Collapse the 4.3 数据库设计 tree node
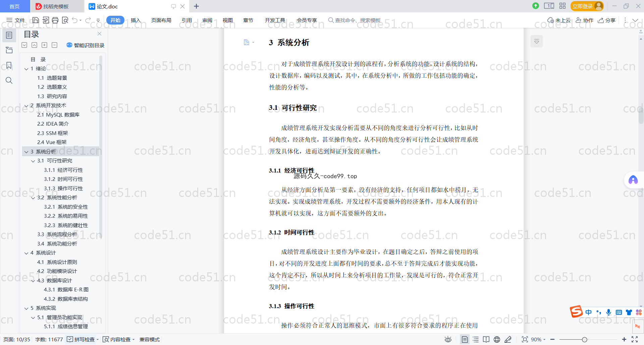The width and height of the screenshot is (644, 345). (x=33, y=281)
